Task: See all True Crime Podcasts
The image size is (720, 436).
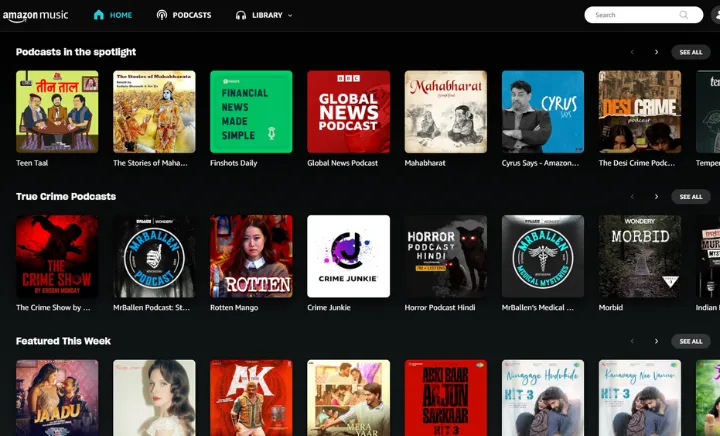Action: [691, 196]
